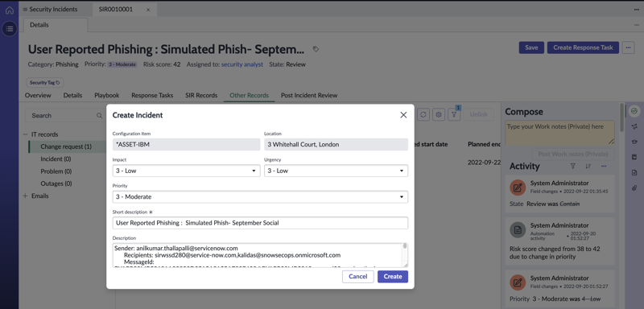The width and height of the screenshot is (644, 309).
Task: Open the list menu icon in left sidebar
Action: click(x=10, y=29)
